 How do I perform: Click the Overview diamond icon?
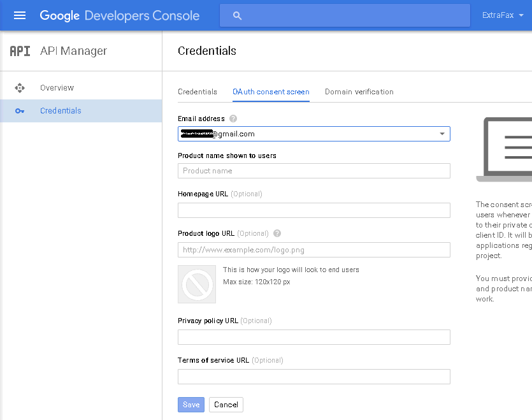[20, 88]
